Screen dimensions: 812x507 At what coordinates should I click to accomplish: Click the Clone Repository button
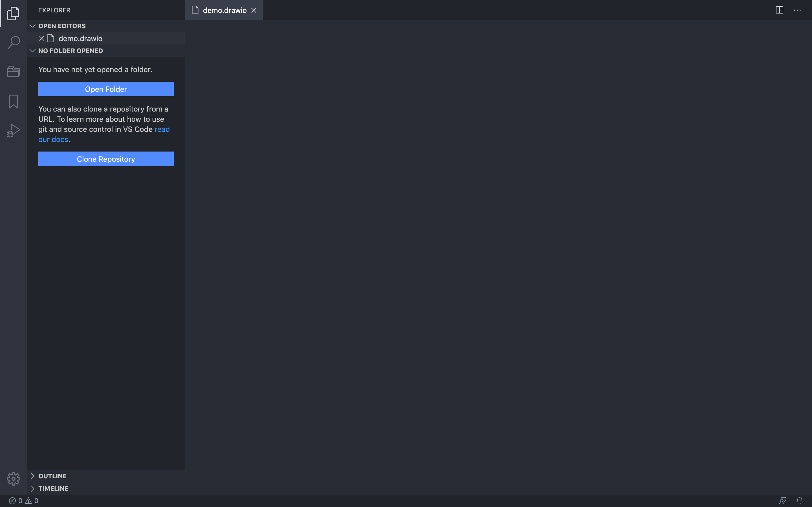[106, 159]
